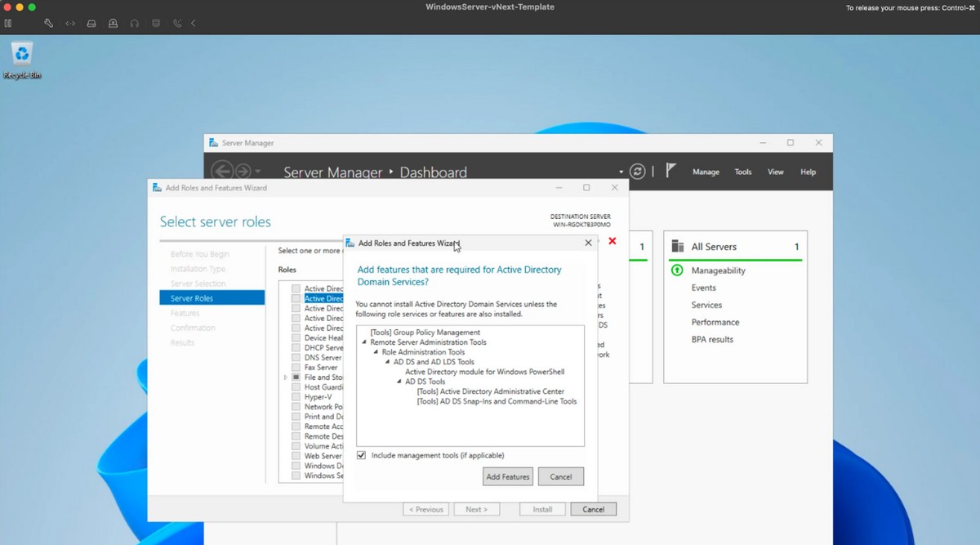View BPA results under All Servers

714,339
